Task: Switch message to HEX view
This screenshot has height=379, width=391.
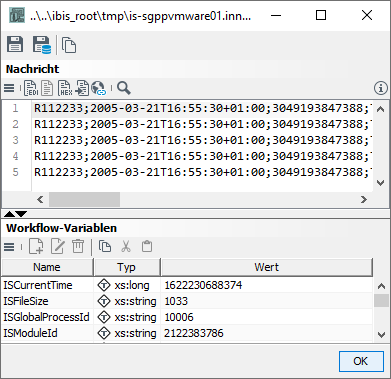Action: point(65,88)
